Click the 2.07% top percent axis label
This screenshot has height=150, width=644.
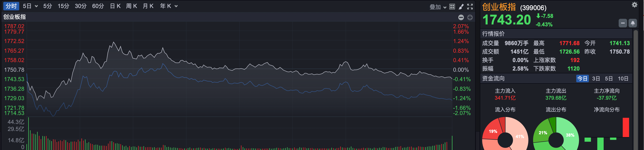[461, 26]
